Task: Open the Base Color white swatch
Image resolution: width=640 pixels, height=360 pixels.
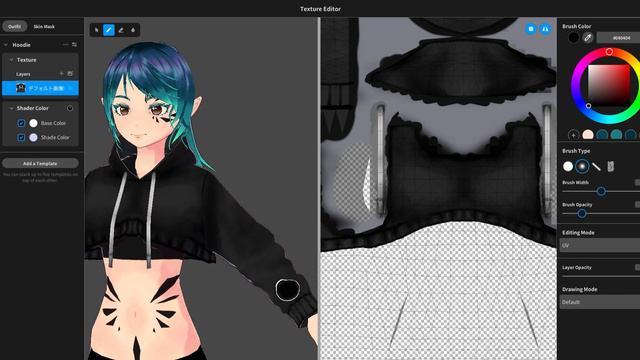Action: (33, 123)
